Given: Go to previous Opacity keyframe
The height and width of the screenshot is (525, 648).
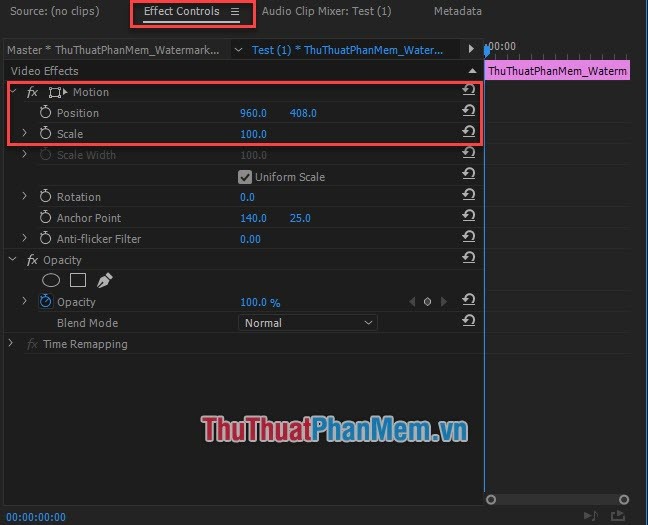Looking at the screenshot, I should click(412, 302).
